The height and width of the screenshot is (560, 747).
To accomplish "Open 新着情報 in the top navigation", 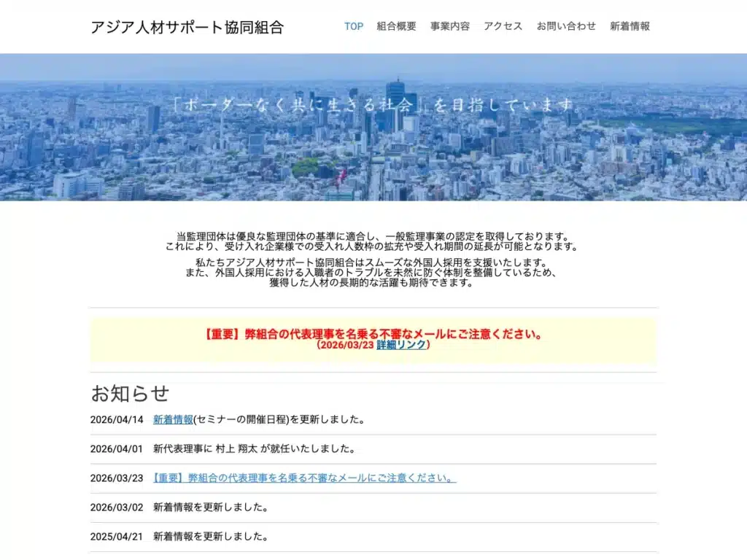I will [x=630, y=27].
